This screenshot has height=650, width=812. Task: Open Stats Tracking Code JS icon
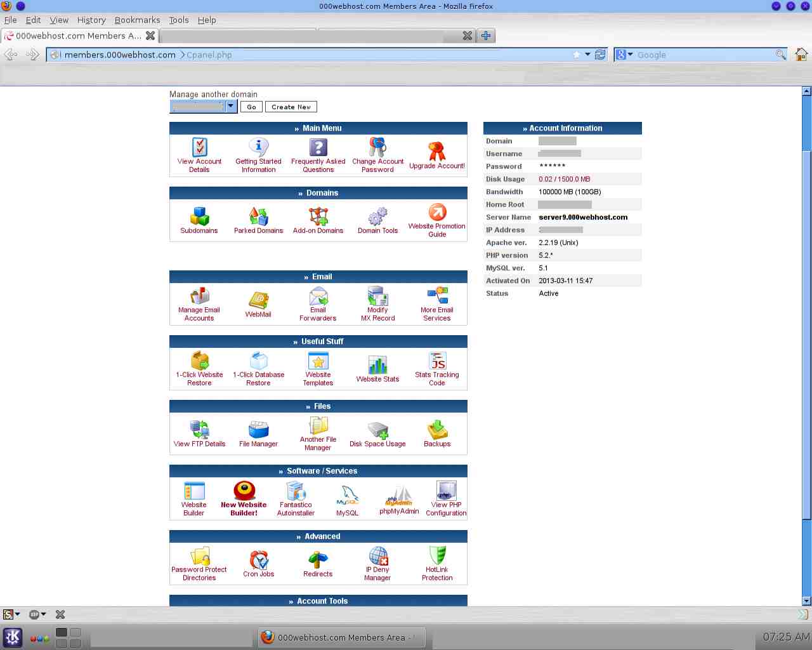[x=437, y=361]
